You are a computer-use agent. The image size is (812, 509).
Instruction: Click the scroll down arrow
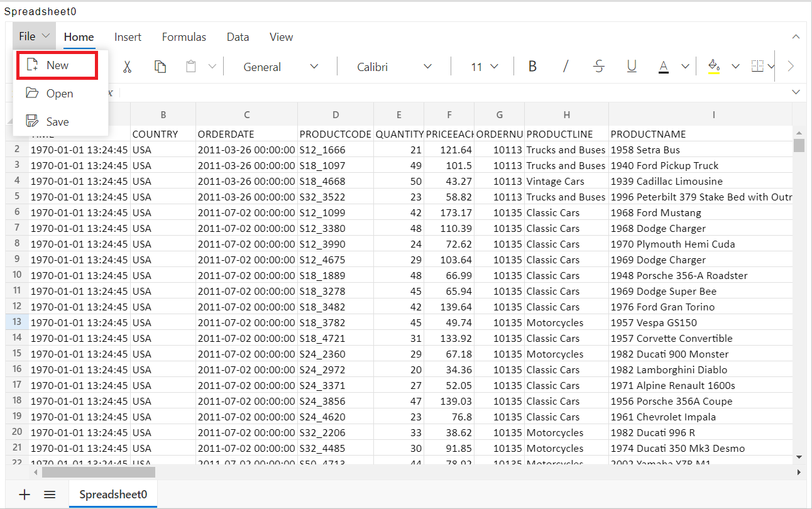click(x=799, y=457)
